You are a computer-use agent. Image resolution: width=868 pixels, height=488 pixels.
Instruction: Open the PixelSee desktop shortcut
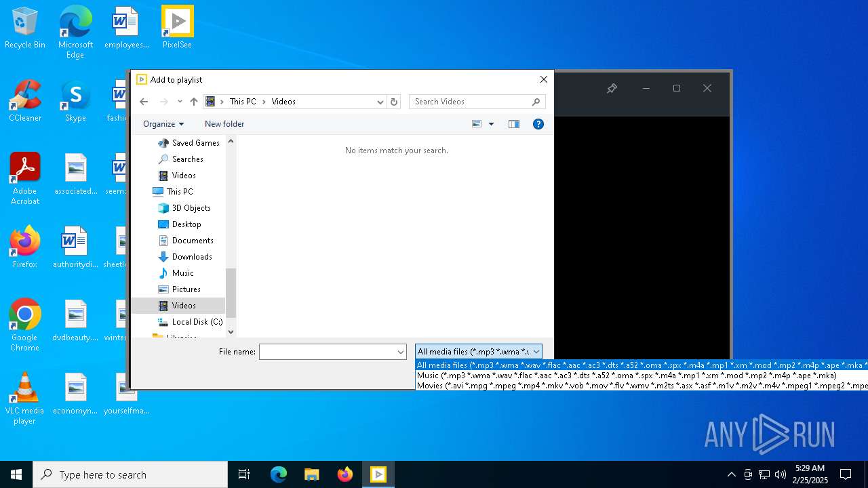[177, 28]
